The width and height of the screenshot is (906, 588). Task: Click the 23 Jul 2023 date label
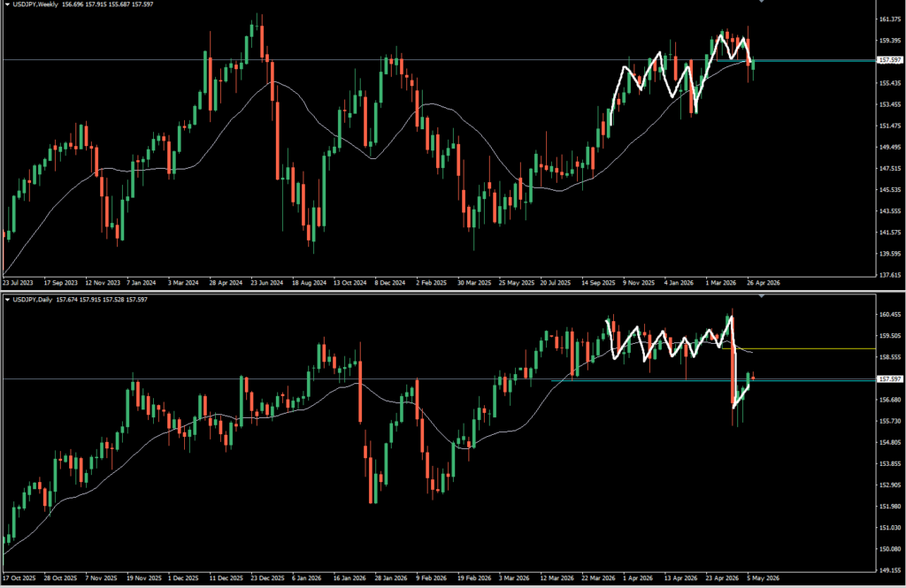click(18, 283)
